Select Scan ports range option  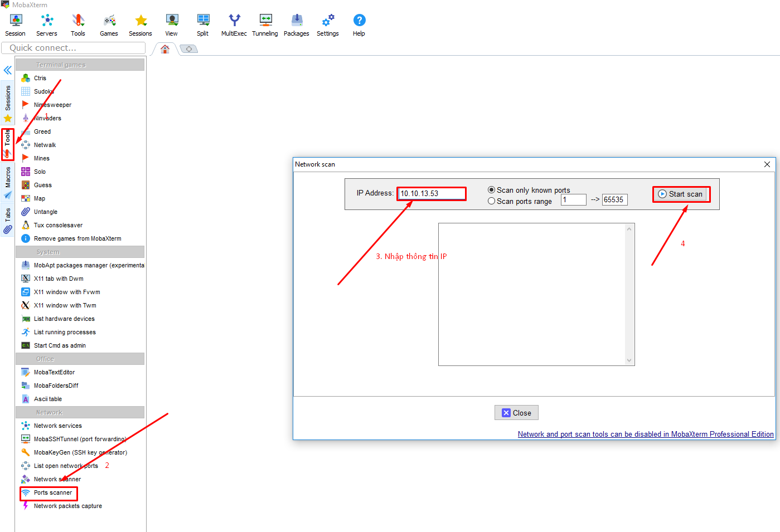[520, 201]
